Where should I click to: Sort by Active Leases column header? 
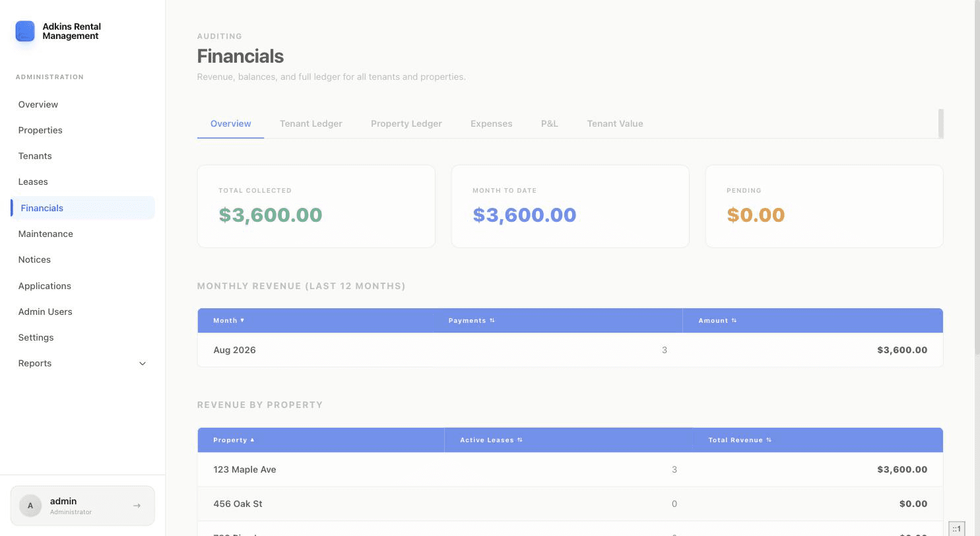(491, 440)
